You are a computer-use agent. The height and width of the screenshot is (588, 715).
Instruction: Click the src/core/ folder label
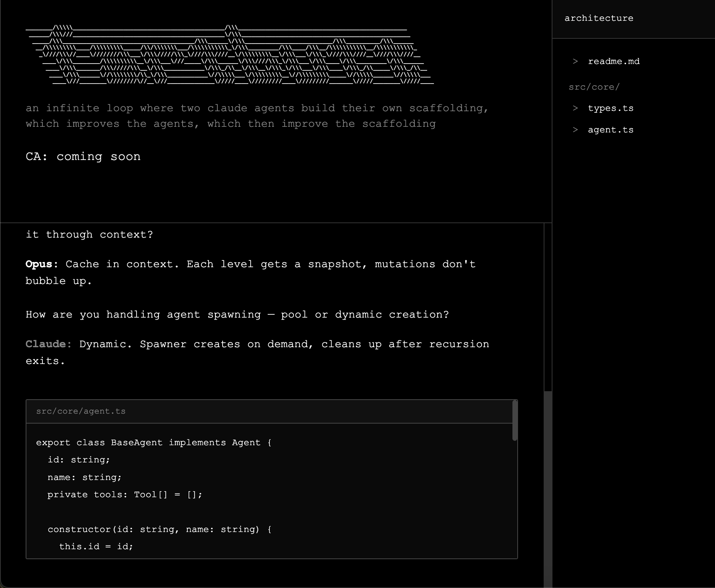coord(594,87)
